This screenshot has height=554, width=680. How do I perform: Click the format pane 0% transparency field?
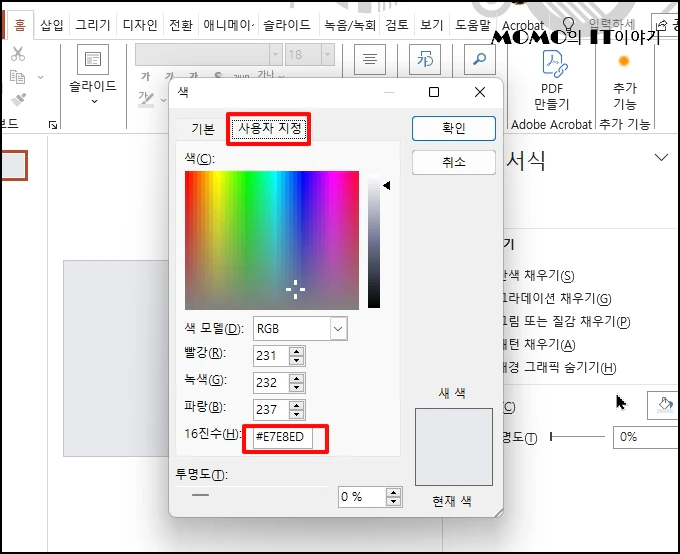pyautogui.click(x=646, y=437)
